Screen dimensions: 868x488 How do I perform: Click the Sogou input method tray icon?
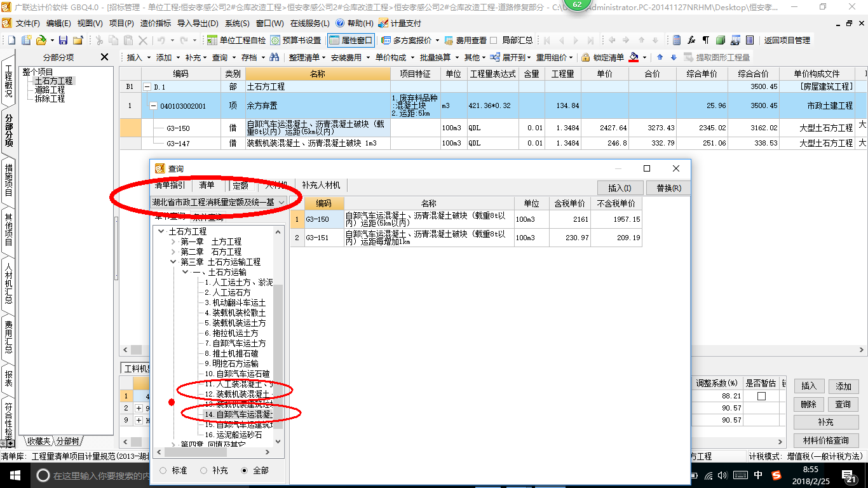776,475
